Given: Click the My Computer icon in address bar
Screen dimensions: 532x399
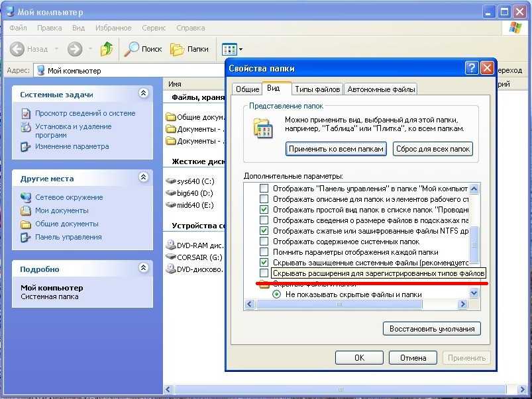Looking at the screenshot, I should tap(41, 71).
